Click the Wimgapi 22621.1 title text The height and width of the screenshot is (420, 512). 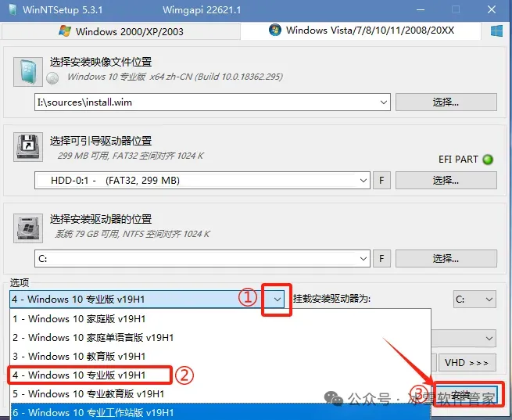point(202,10)
